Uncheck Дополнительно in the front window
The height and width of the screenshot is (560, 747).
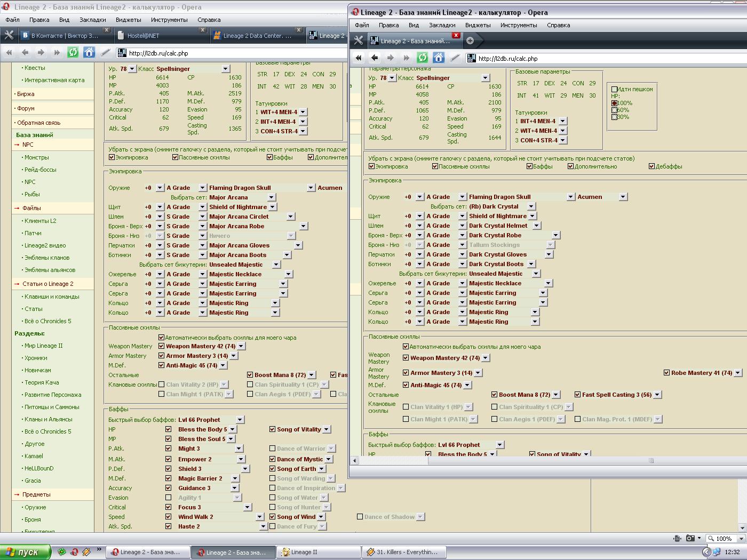(570, 166)
